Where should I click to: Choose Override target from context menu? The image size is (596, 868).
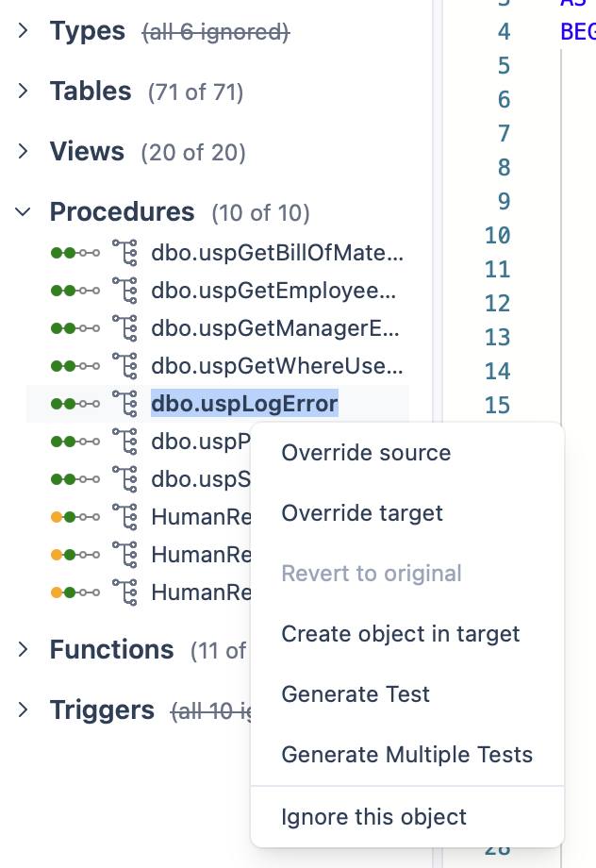coord(362,513)
